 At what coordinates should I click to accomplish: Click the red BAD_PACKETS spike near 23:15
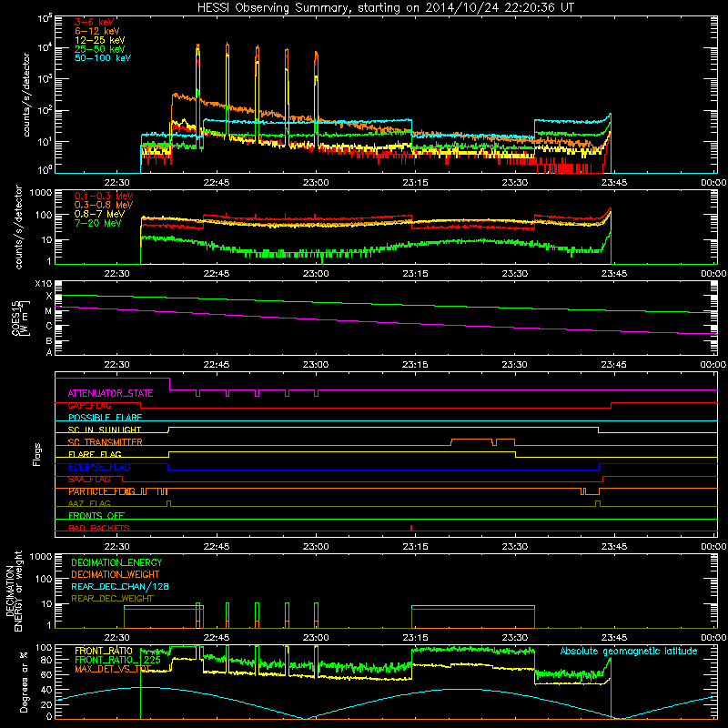point(411,528)
